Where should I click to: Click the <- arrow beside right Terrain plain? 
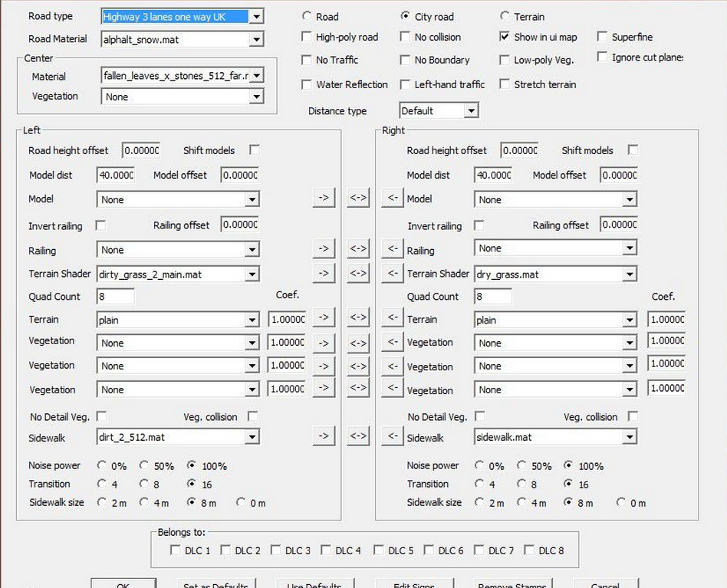pyautogui.click(x=393, y=317)
